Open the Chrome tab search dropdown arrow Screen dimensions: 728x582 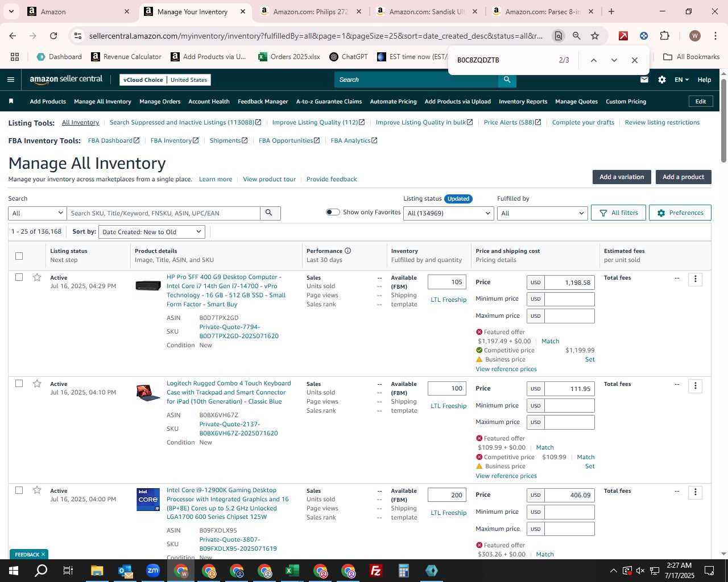[x=11, y=11]
